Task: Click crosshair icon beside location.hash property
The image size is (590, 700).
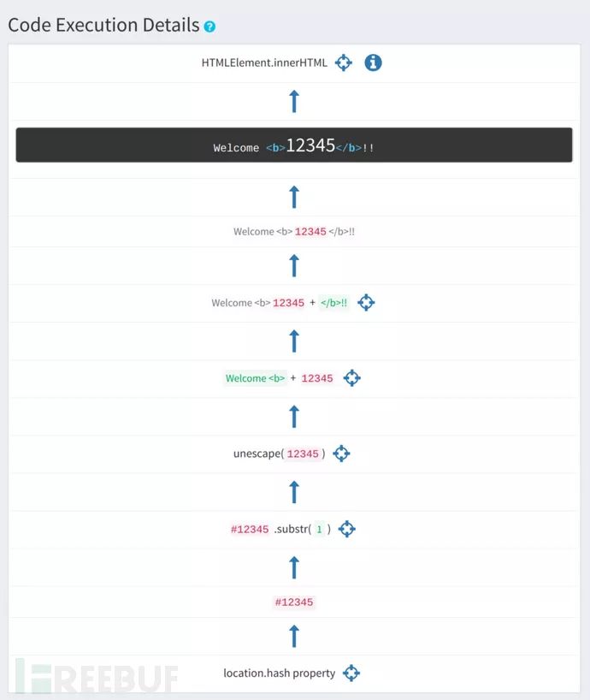Action: pos(351,673)
